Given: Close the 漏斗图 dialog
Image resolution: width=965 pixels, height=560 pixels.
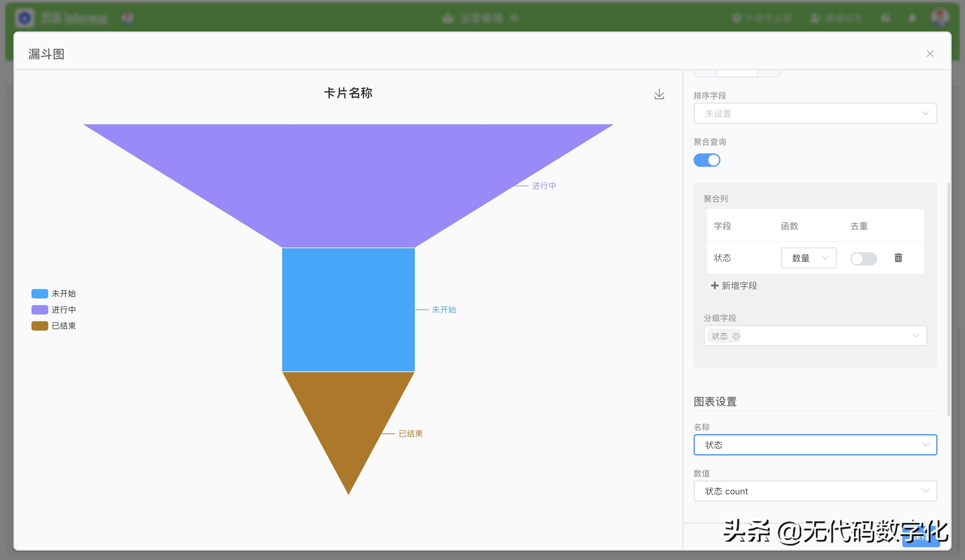Looking at the screenshot, I should 930,54.
